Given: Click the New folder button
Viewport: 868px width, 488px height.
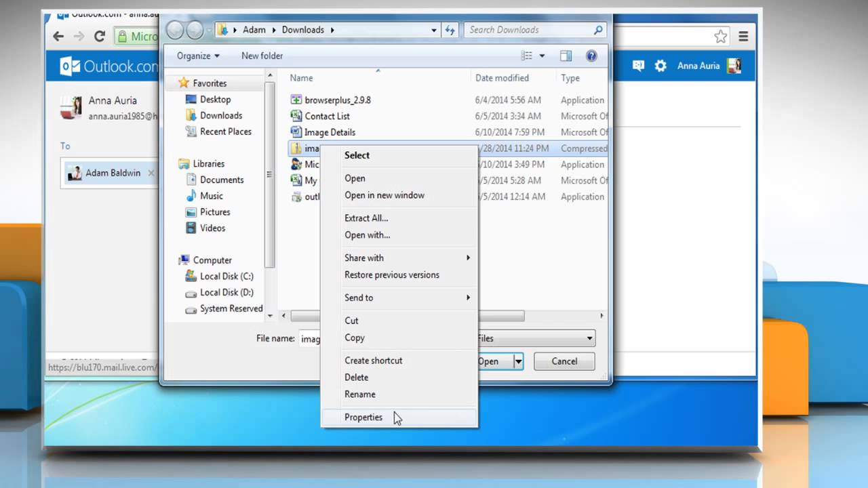Looking at the screenshot, I should [262, 56].
